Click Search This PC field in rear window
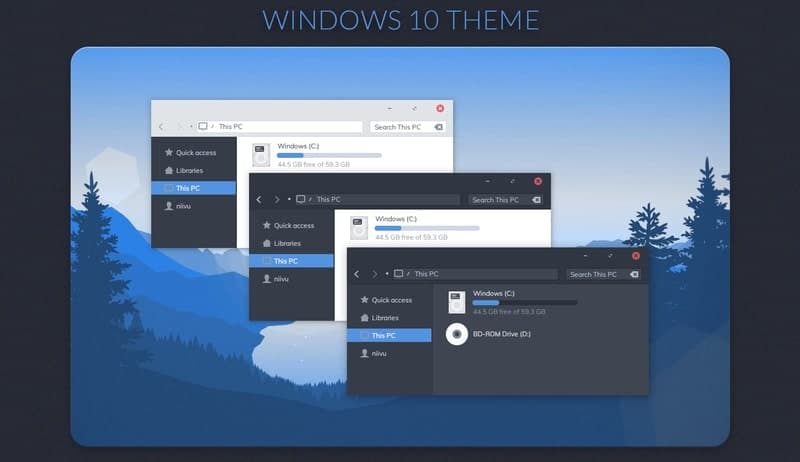Viewport: 800px width, 462px height. [x=408, y=127]
